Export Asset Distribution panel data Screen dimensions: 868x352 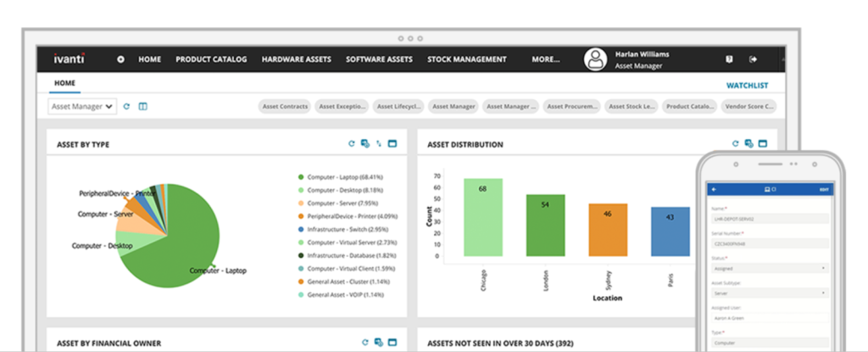point(749,143)
